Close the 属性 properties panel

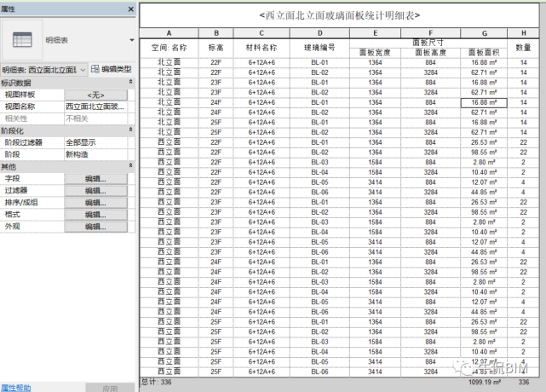pos(131,9)
